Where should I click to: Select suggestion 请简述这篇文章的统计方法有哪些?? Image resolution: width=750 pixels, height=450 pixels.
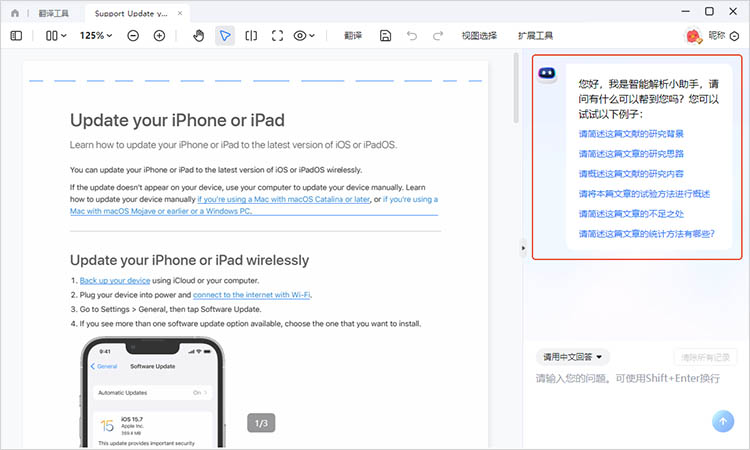pyautogui.click(x=647, y=234)
